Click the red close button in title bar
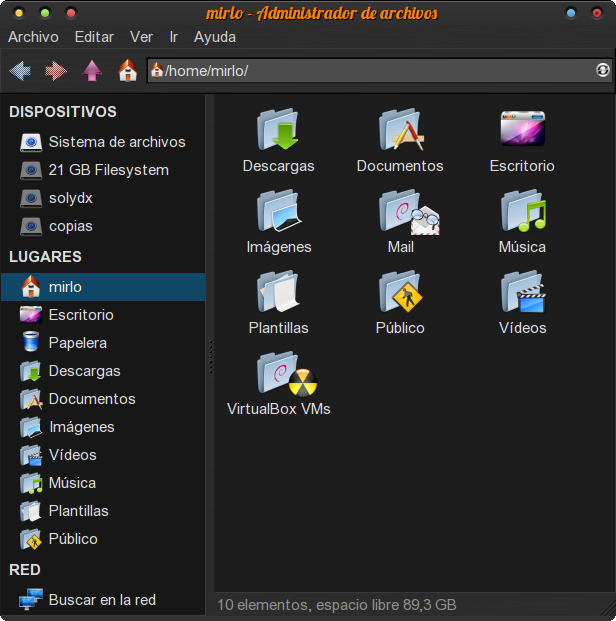The image size is (616, 621). (597, 13)
